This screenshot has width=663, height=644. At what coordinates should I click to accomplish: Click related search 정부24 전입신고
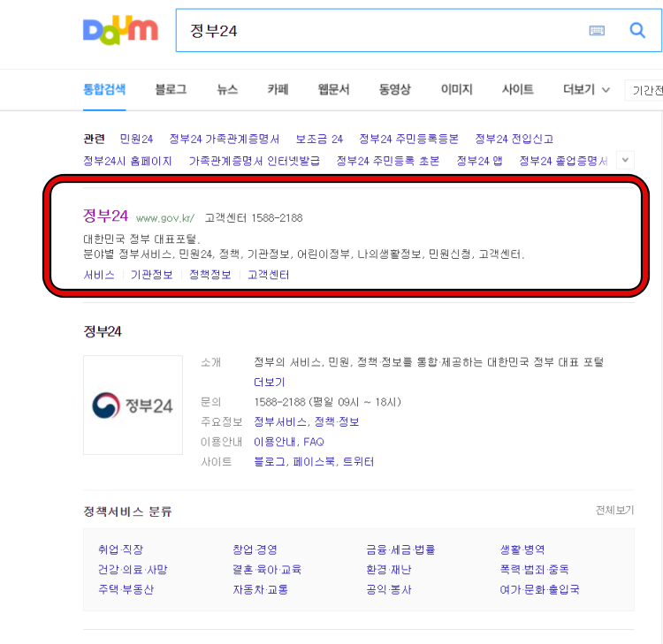[x=514, y=139]
